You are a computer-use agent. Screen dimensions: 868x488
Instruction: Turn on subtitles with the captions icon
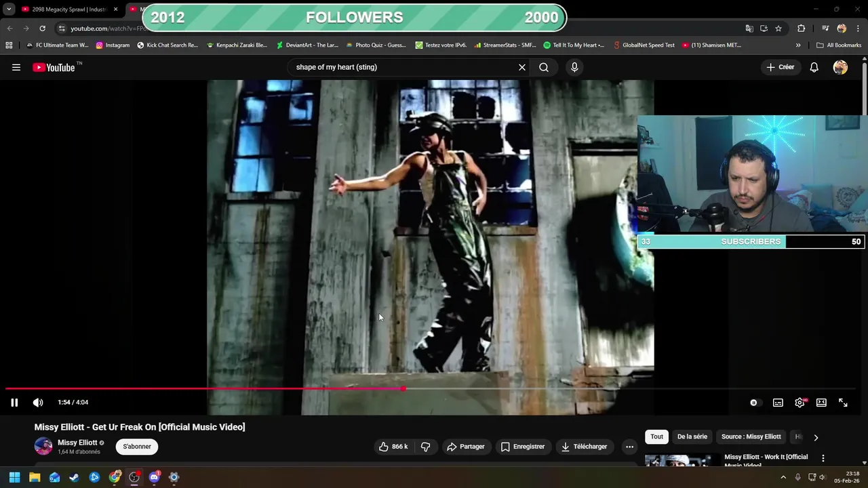pos(778,403)
